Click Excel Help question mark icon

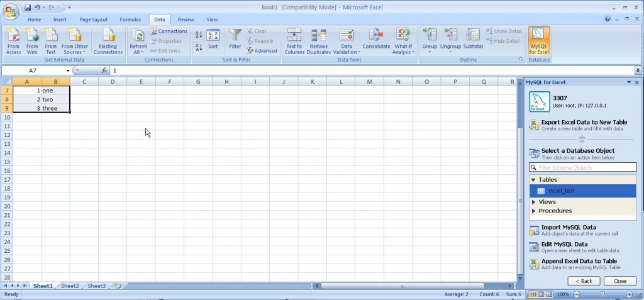tap(608, 19)
